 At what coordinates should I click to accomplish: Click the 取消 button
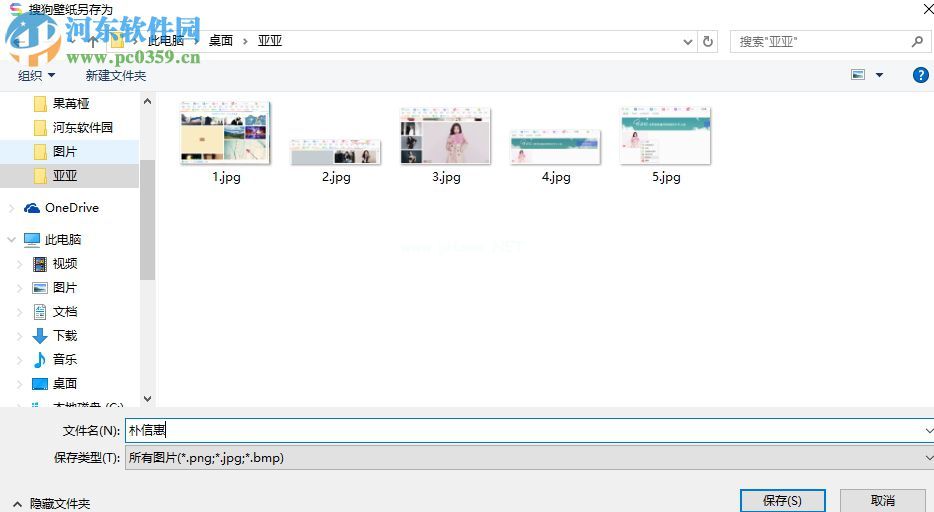882,500
